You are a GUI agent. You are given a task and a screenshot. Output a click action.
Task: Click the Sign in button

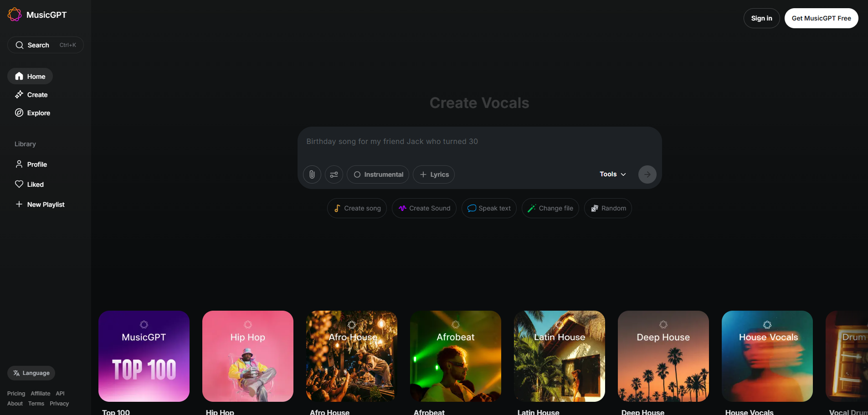tap(761, 18)
